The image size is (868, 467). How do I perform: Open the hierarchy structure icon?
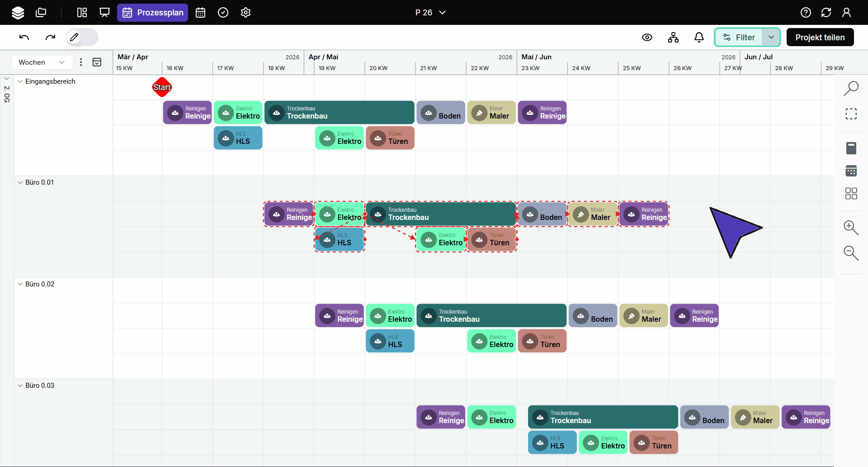(x=673, y=38)
